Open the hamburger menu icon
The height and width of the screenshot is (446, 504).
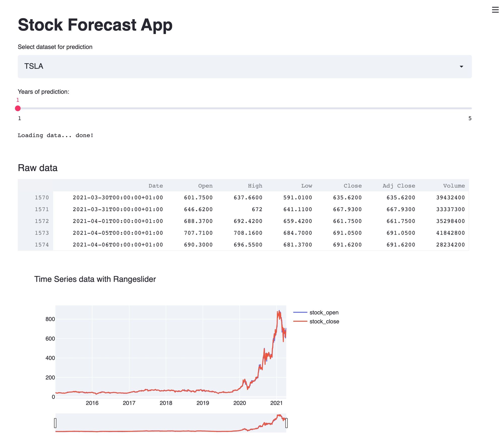point(495,10)
